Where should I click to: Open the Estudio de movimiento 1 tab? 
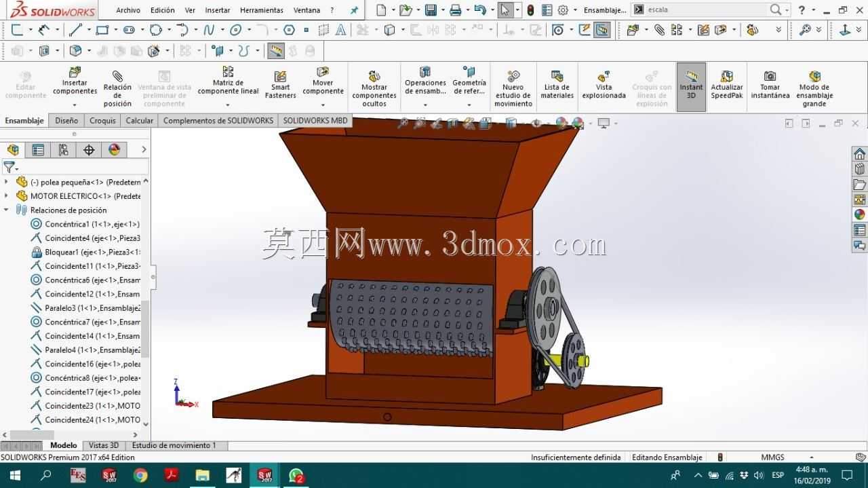point(174,445)
